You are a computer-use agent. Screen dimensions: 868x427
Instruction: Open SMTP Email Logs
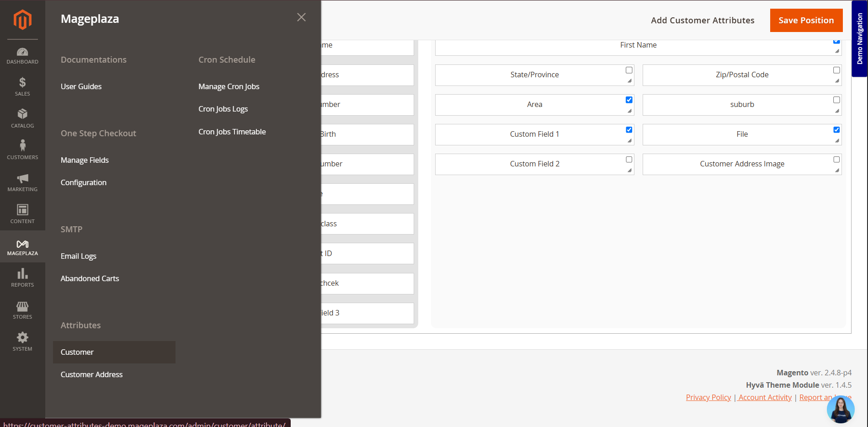(78, 256)
